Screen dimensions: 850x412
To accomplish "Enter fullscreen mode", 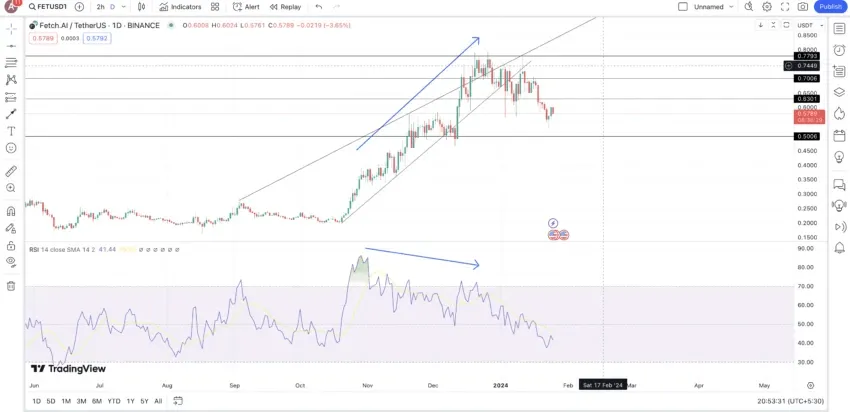I will (x=784, y=7).
